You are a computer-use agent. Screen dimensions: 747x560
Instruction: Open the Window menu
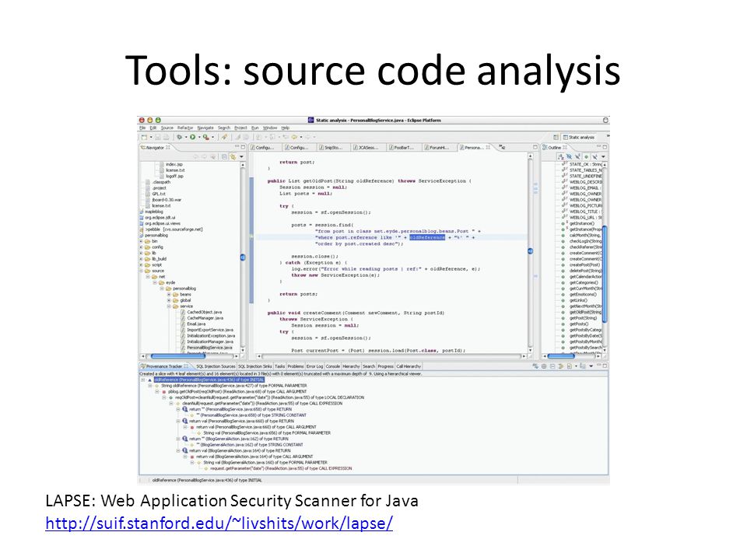270,128
